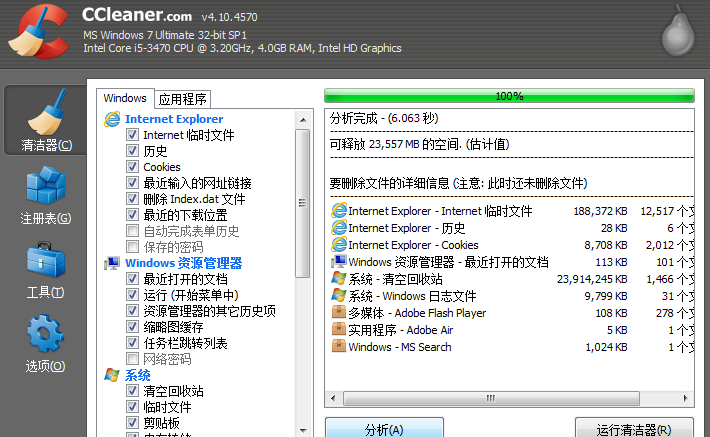This screenshot has width=710, height=437.
Task: Click the Windows flag icon of Windows 日志文件 result row
Action: tap(339, 296)
